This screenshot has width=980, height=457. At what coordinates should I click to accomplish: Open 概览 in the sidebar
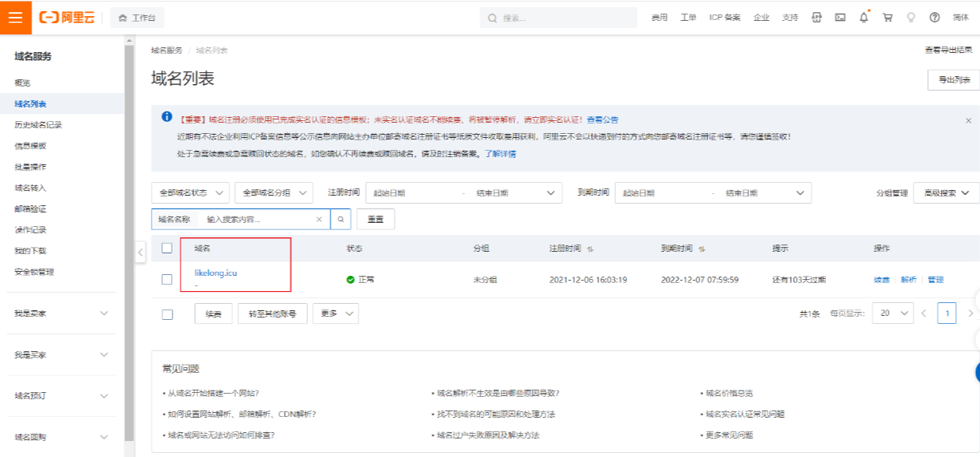click(x=22, y=83)
